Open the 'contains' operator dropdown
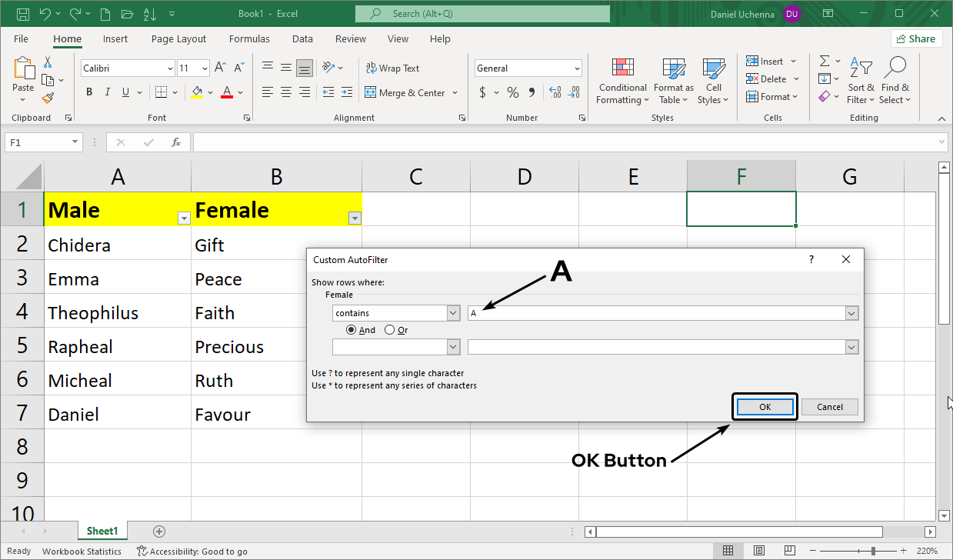Viewport: 953px width, 560px height. (453, 313)
